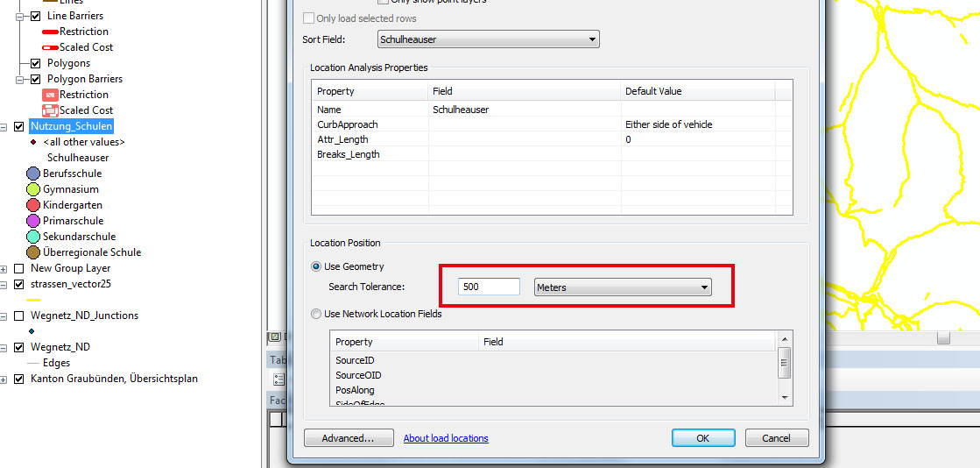The width and height of the screenshot is (980, 468).
Task: Click the Sekundarschule cyan circle symbol
Action: pyautogui.click(x=34, y=237)
